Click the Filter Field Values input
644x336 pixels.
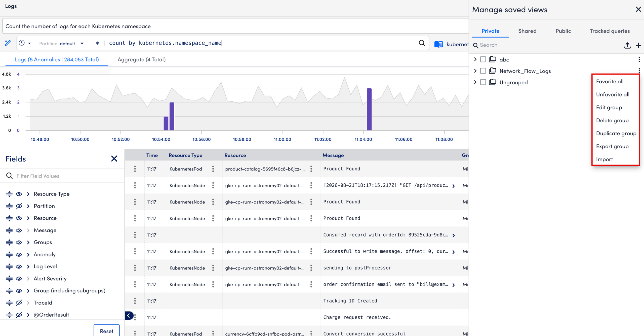(x=62, y=176)
